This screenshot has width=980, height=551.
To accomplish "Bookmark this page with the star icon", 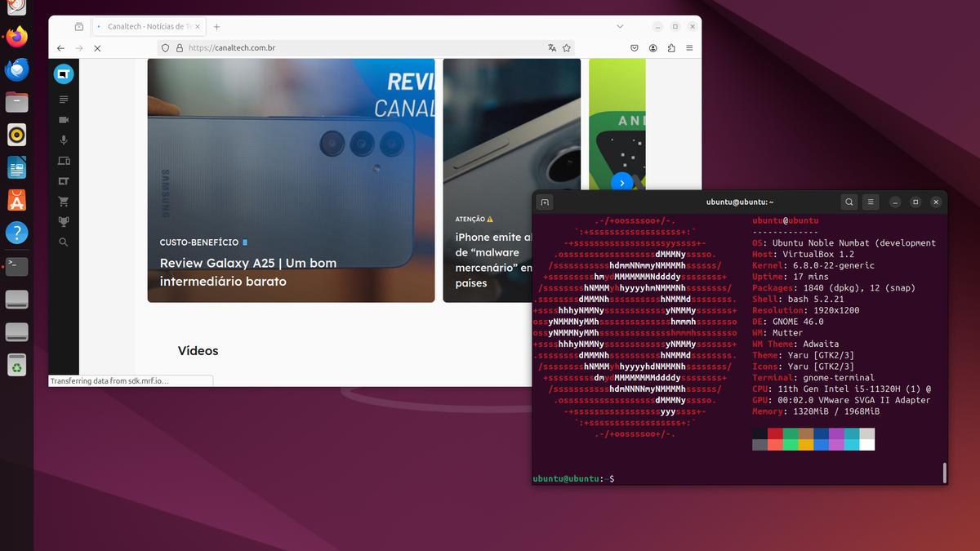I will tap(567, 48).
